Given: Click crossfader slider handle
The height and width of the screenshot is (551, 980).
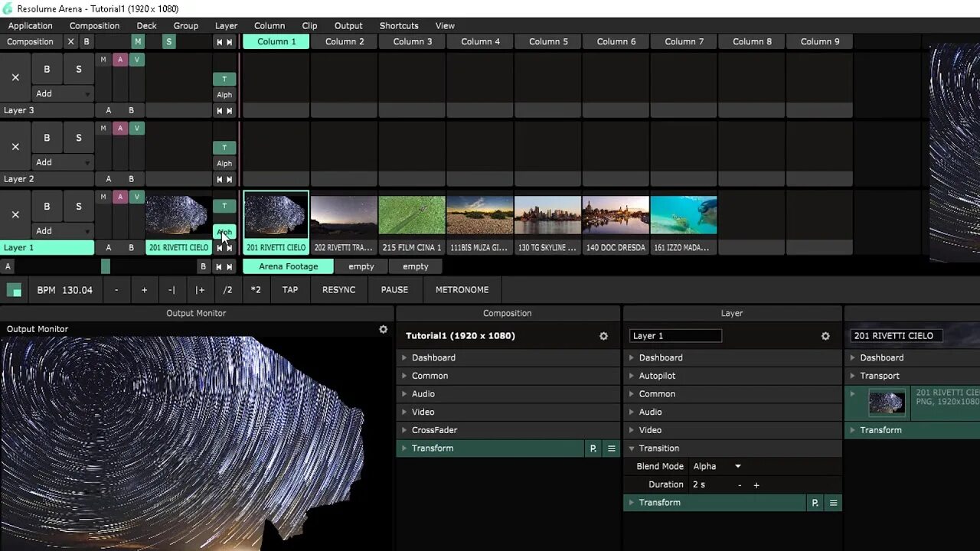Looking at the screenshot, I should (106, 266).
